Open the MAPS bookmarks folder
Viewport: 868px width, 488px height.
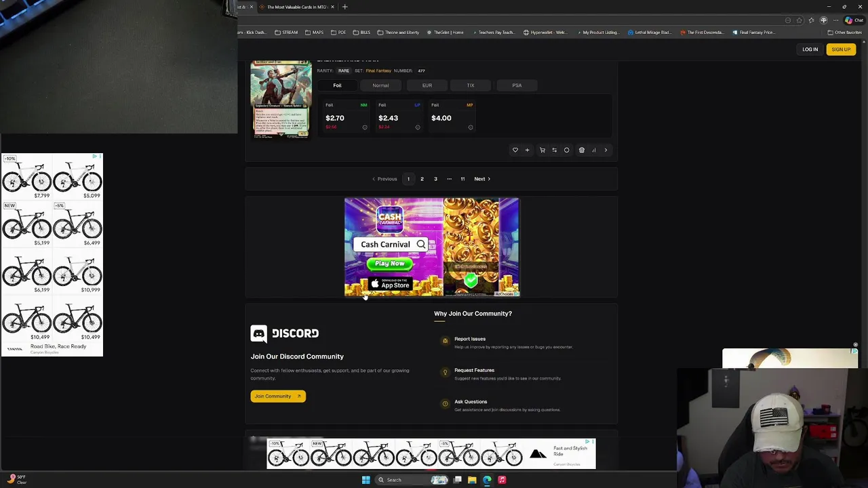314,33
